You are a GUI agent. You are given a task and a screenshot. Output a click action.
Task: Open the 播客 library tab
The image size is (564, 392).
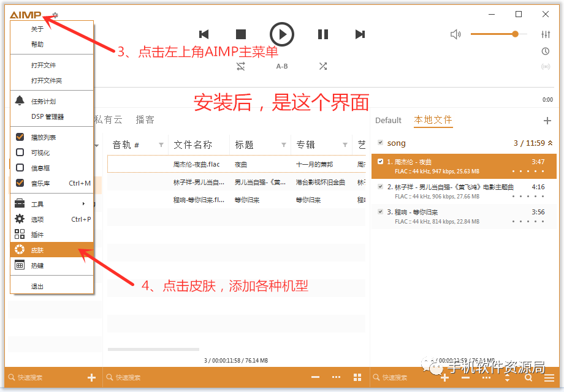pyautogui.click(x=145, y=119)
